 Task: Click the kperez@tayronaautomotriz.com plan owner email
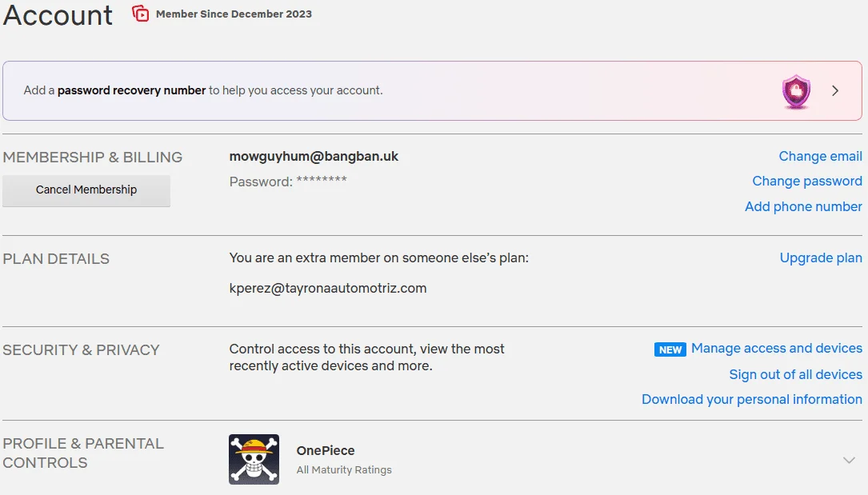coord(328,288)
